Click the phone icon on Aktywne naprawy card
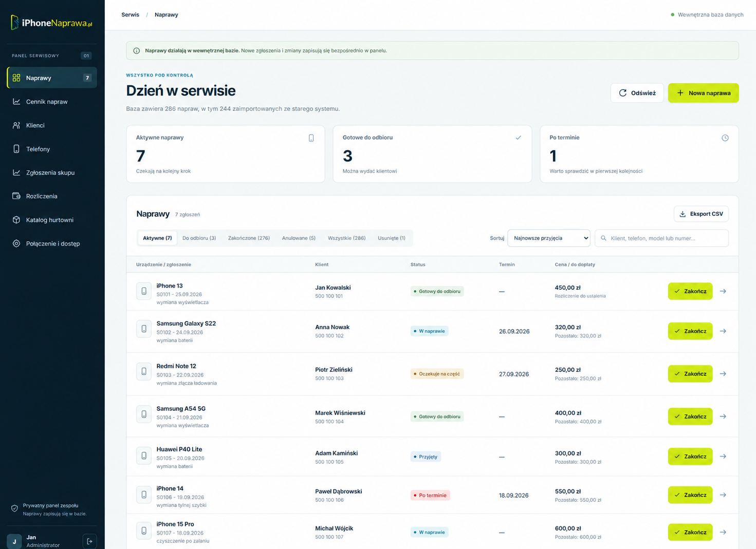The image size is (756, 549). click(x=311, y=138)
